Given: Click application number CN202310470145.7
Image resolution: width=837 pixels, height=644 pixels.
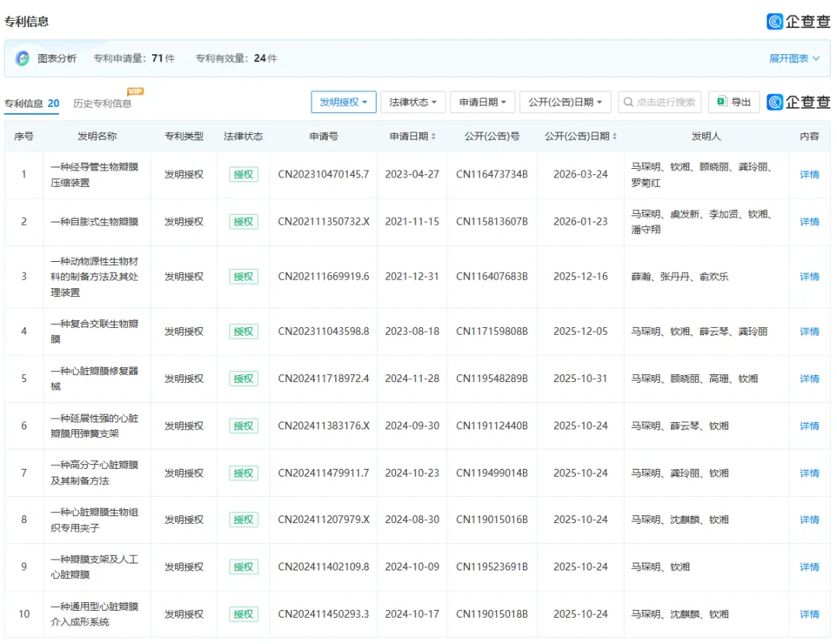Looking at the screenshot, I should pos(323,174).
